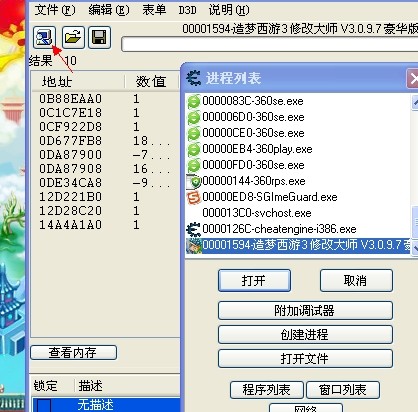This screenshot has width=418, height=412.
Task: Click the floppy disk save icon
Action: pos(99,37)
